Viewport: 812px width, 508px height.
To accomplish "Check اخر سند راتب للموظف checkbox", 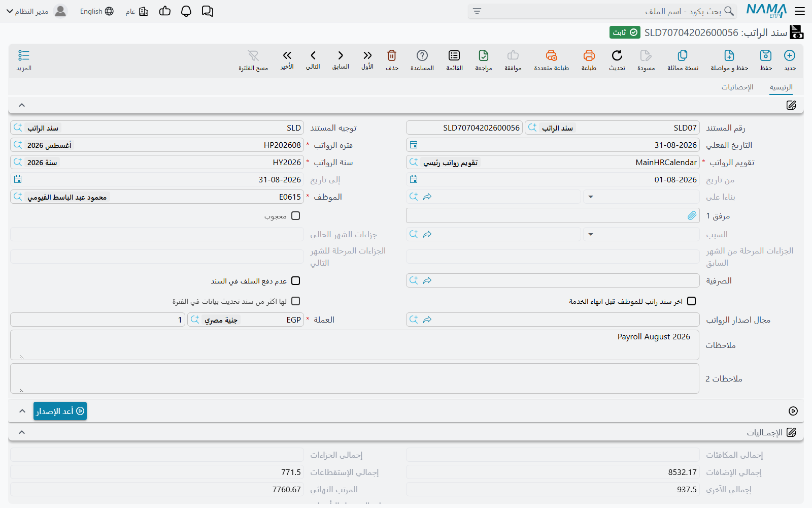I will tap(691, 301).
